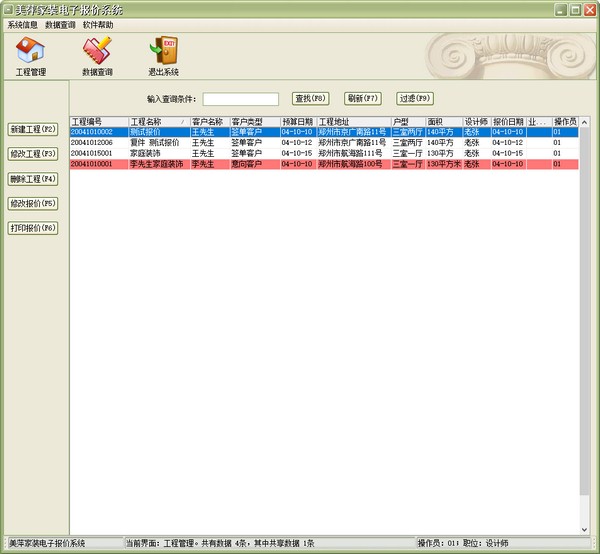The height and width of the screenshot is (554, 600).
Task: Sort by the 预算日期 column header
Action: tap(297, 122)
